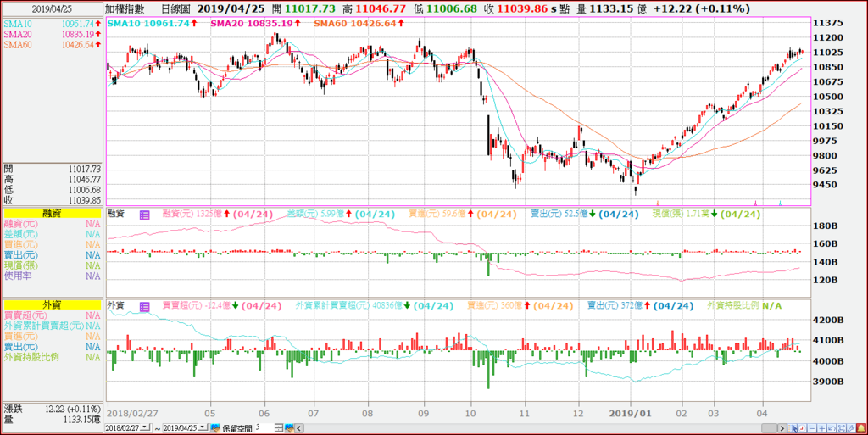This screenshot has height=435, width=868.
Task: Open start date 2018/02/27 dropdown
Action: pos(145,427)
